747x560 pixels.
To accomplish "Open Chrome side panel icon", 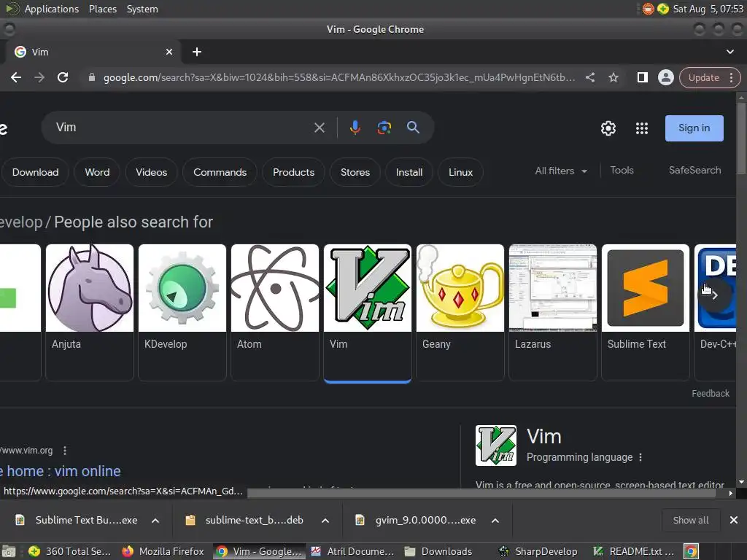I will [642, 77].
